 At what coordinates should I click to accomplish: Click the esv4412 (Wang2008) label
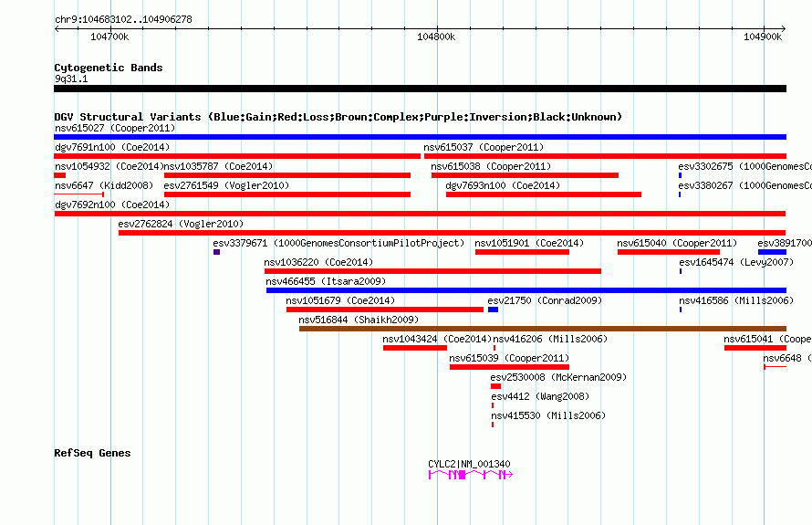540,396
